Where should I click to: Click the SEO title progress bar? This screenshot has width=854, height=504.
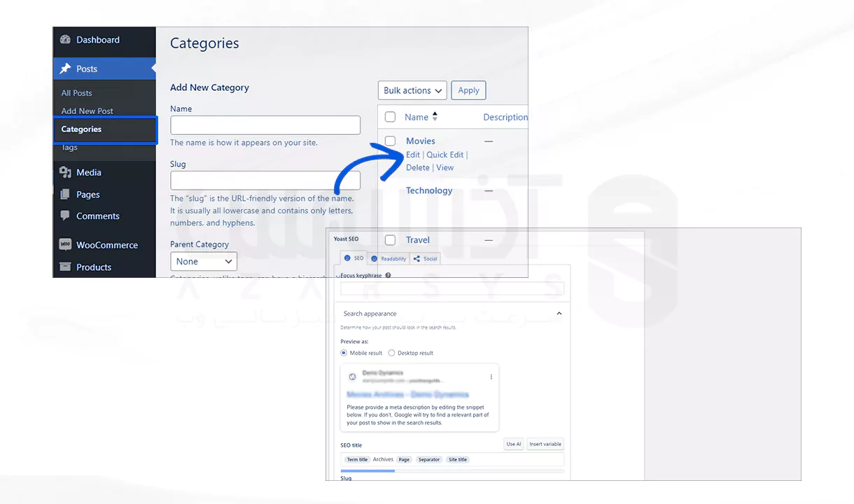(x=452, y=471)
